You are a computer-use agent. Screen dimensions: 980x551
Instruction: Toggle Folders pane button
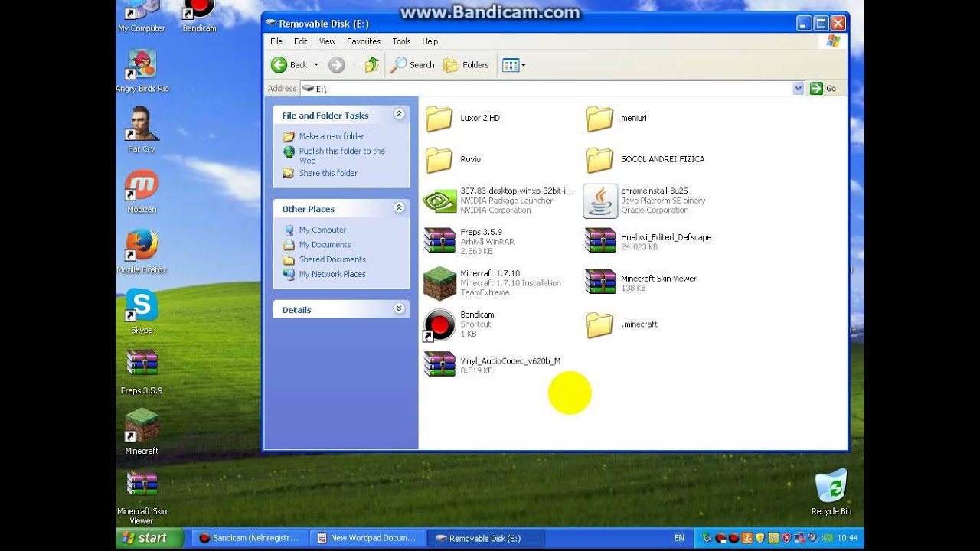(x=466, y=65)
